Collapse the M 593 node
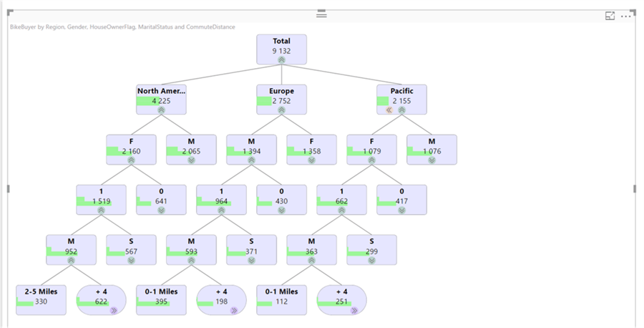The height and width of the screenshot is (328, 644). pyautogui.click(x=191, y=261)
